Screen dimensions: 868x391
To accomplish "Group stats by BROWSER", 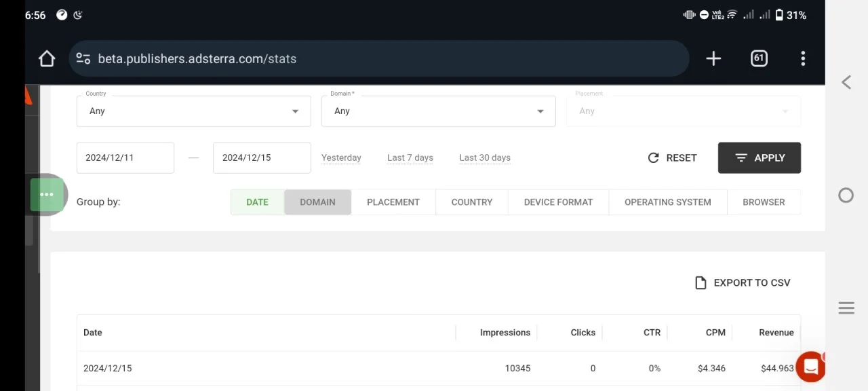I will (764, 202).
